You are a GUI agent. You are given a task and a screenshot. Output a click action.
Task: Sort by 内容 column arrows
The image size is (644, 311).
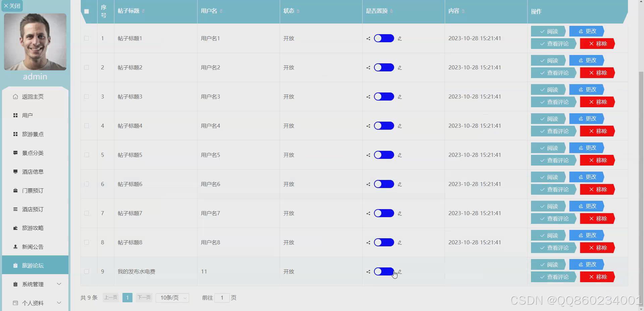tap(463, 11)
